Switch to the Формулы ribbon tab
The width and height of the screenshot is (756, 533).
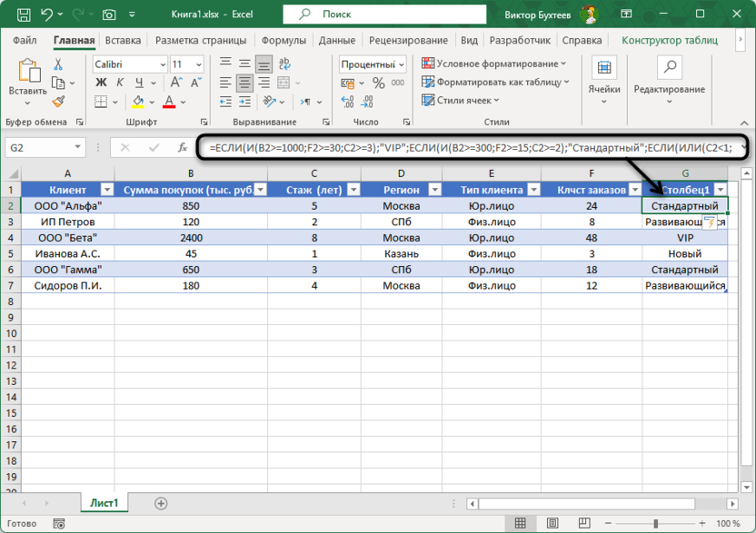[x=283, y=41]
